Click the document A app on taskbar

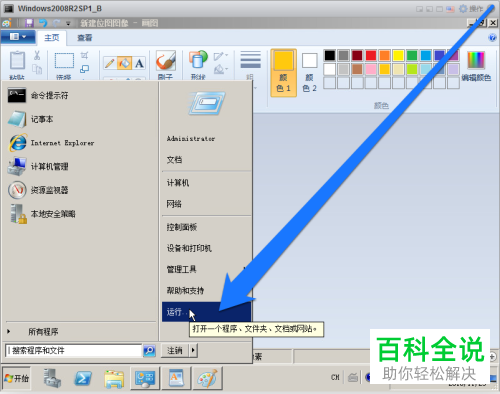[176, 378]
